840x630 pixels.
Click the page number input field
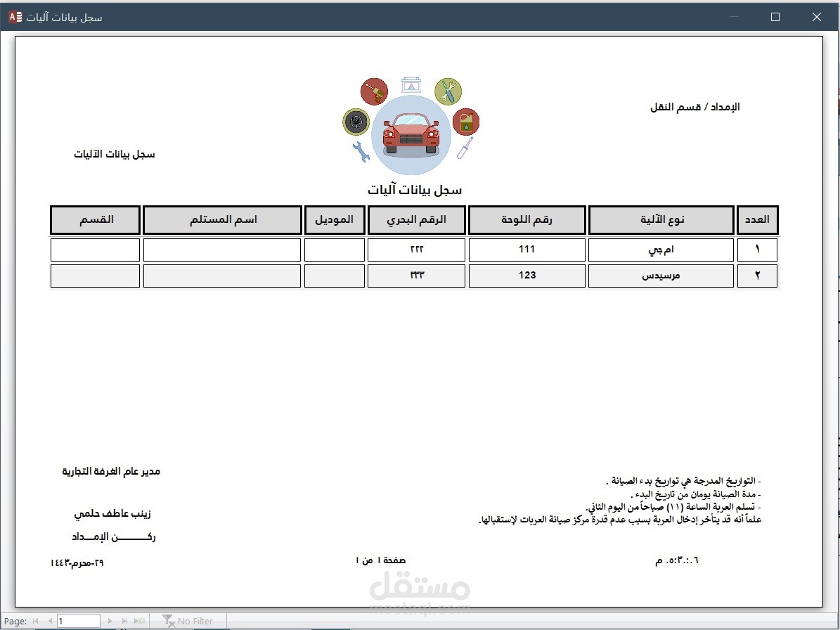[x=78, y=621]
